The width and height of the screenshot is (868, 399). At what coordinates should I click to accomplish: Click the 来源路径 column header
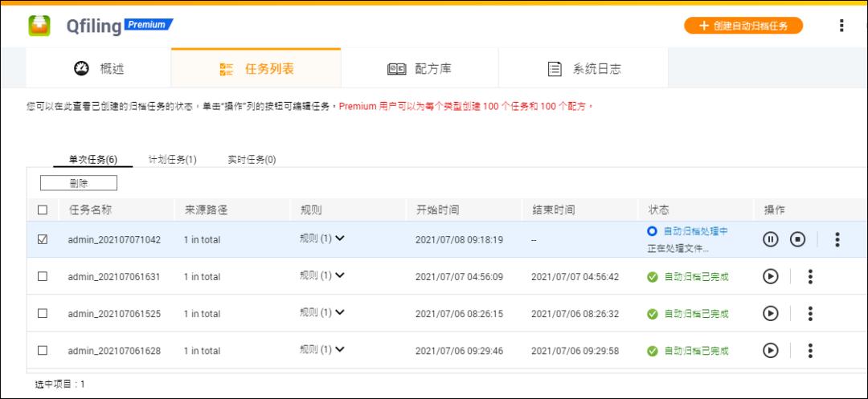pos(206,210)
